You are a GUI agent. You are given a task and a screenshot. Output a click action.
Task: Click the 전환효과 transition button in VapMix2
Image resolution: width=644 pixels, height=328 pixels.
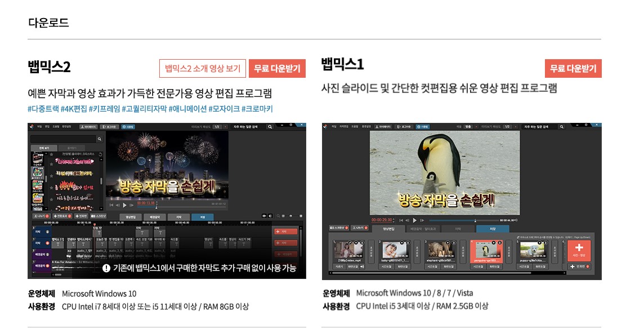pos(62,216)
